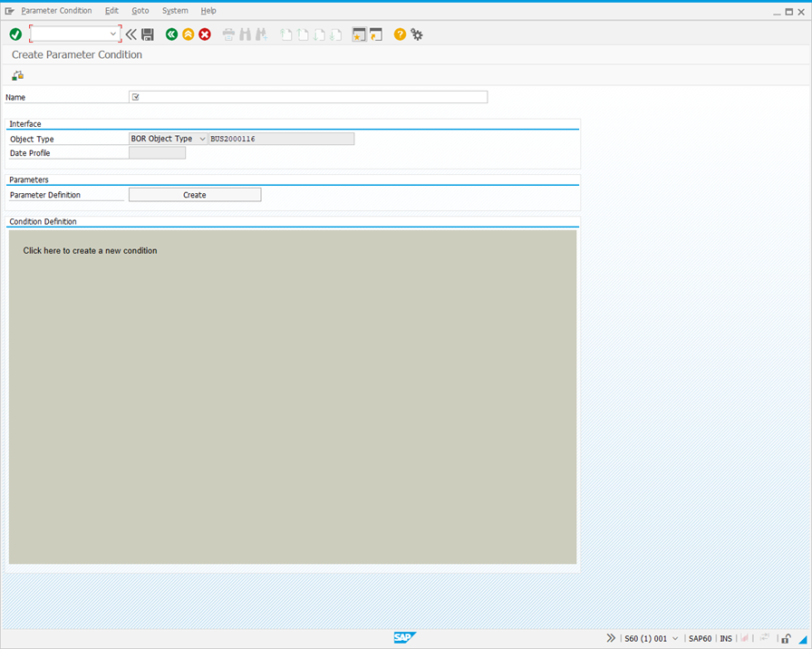Click the red Cancel icon in toolbar
The height and width of the screenshot is (649, 812).
pos(204,34)
